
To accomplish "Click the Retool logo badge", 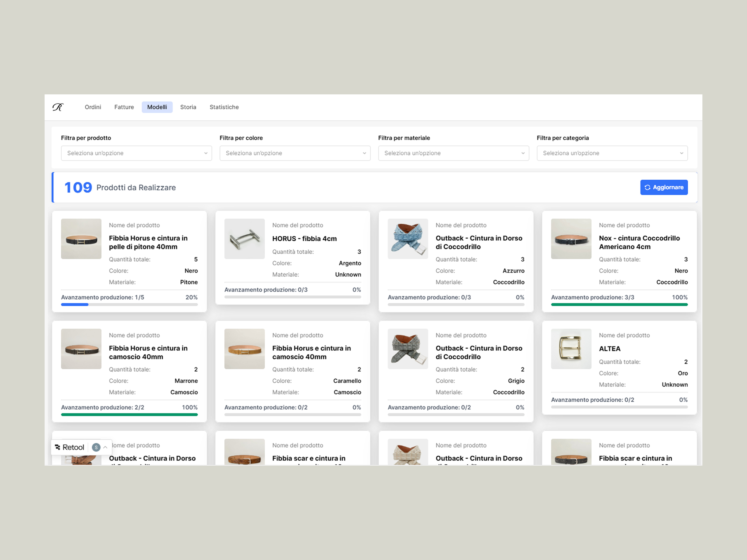I will click(70, 447).
